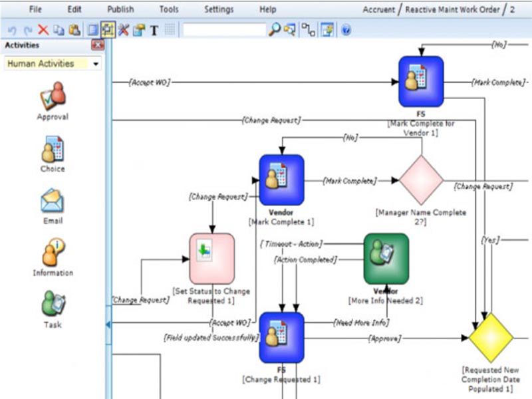Click the blue help question mark icon
The width and height of the screenshot is (532, 399).
[346, 30]
